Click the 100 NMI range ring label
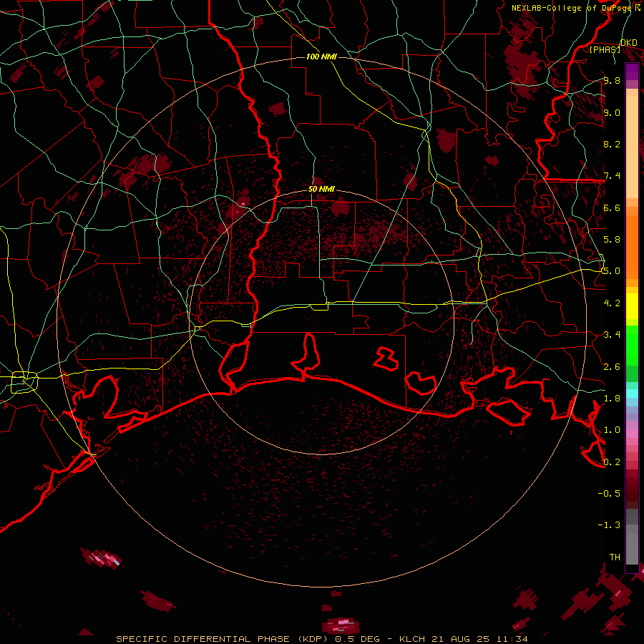This screenshot has width=644, height=644. click(x=321, y=57)
